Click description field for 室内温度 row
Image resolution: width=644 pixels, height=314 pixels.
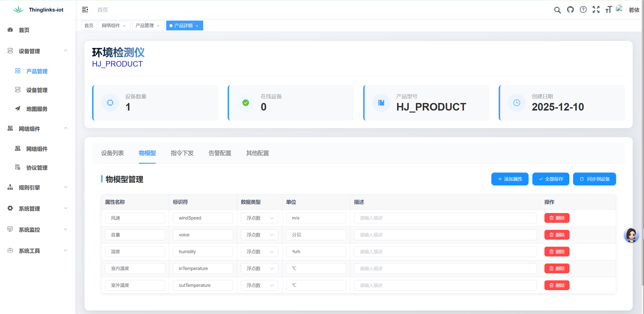(x=445, y=269)
